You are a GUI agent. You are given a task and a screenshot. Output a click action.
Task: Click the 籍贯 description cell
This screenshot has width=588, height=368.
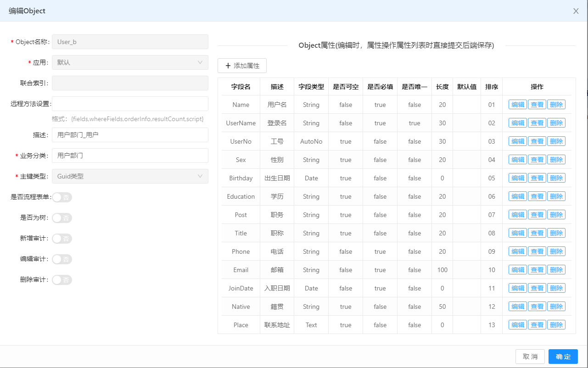click(x=277, y=307)
